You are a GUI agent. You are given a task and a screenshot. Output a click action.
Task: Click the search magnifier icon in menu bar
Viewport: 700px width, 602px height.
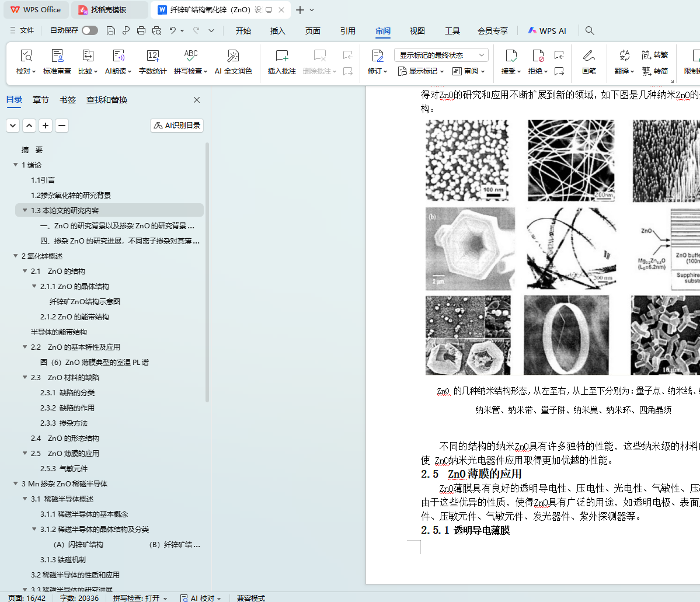590,31
